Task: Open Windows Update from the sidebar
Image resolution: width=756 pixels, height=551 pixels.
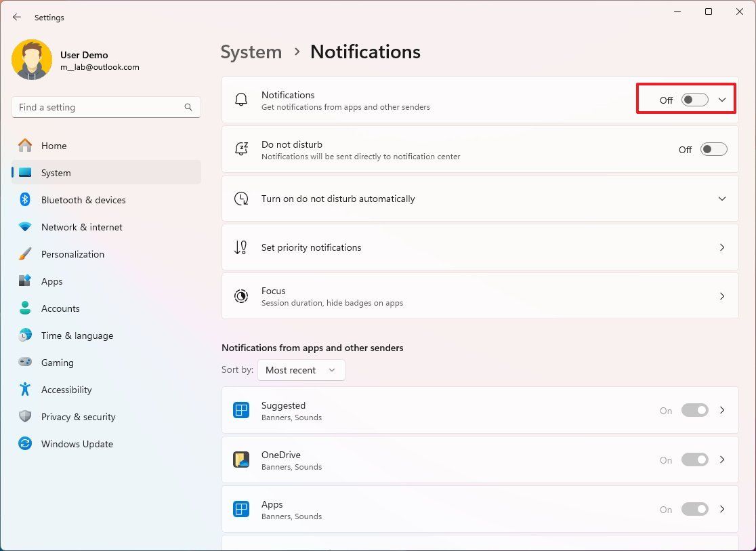Action: point(77,444)
